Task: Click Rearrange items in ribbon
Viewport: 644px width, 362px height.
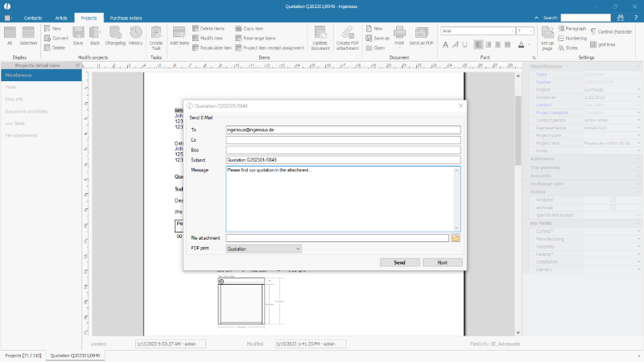Action: [x=255, y=38]
